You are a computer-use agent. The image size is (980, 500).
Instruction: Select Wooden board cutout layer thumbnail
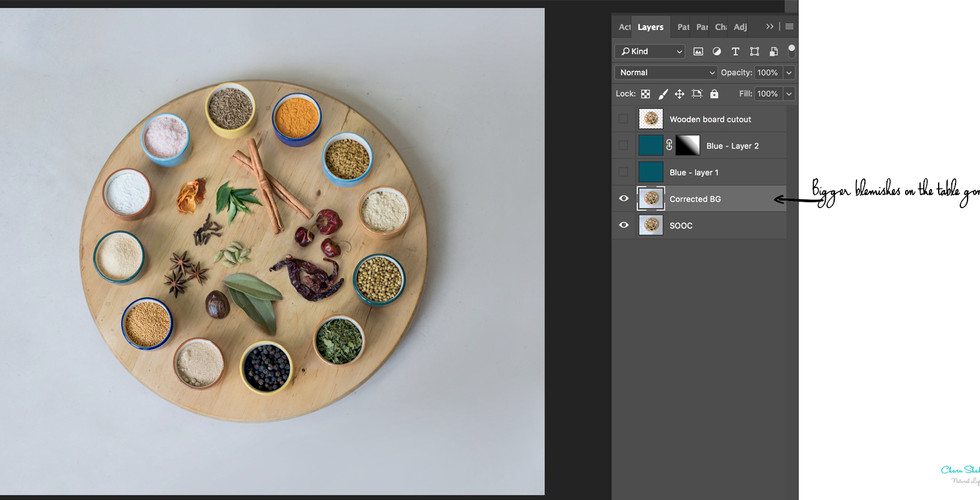[651, 119]
